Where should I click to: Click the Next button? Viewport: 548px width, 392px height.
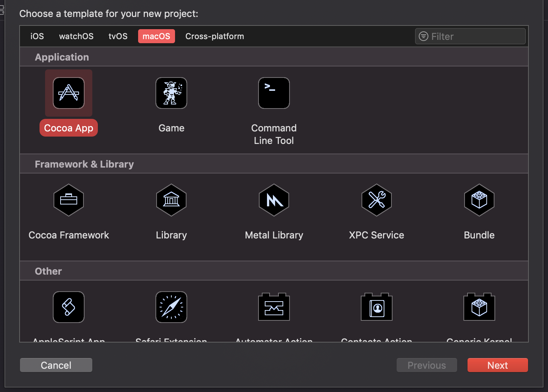[x=497, y=365]
